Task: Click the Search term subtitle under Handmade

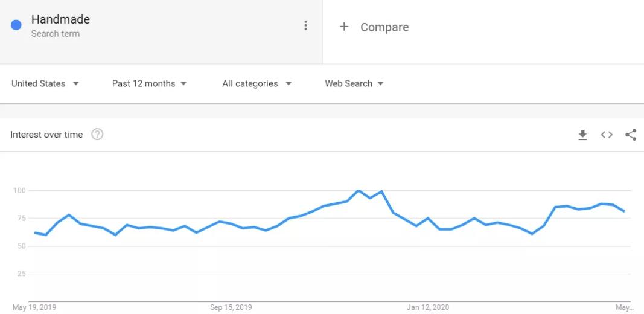Action: (56, 34)
